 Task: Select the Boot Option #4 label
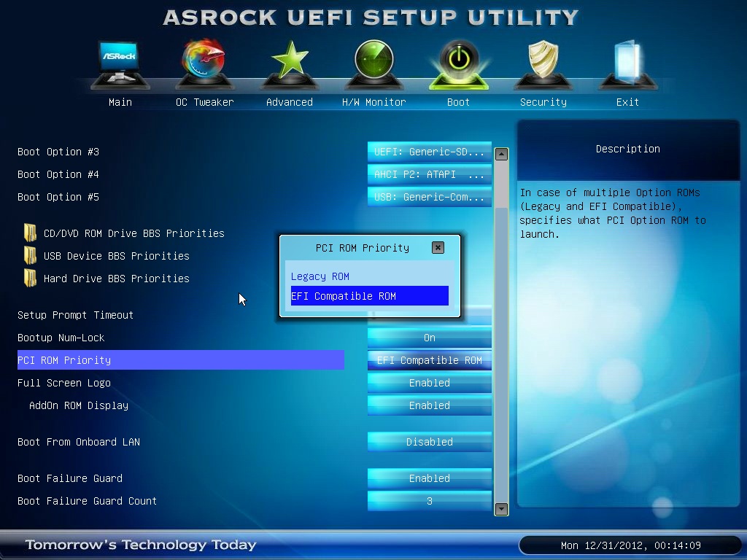pos(58,174)
